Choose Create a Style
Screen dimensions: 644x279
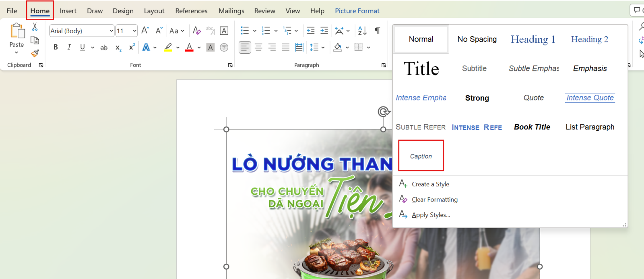(430, 184)
